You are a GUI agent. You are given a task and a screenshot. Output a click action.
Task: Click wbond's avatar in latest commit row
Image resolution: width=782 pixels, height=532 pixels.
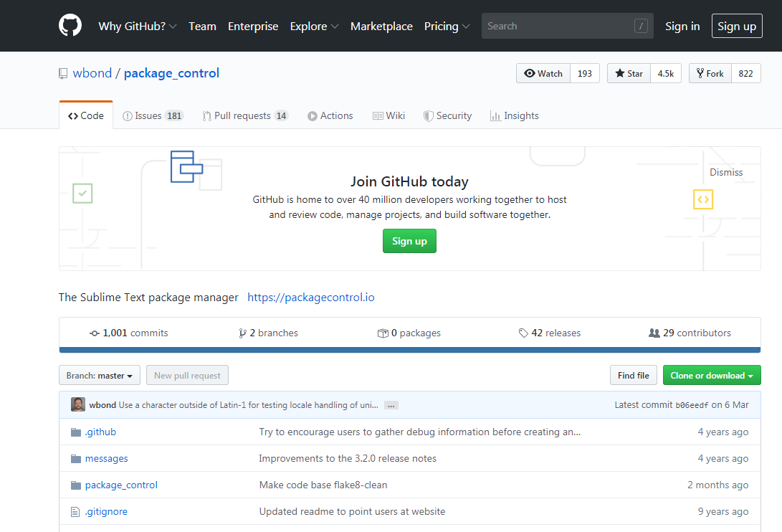[78, 404]
